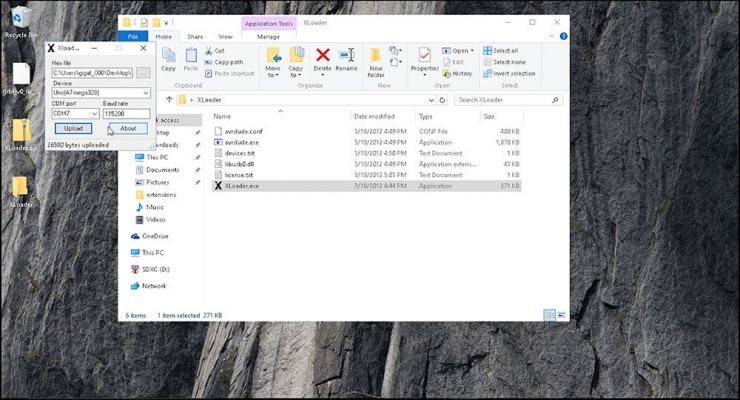Open the Move to dropdown
The width and height of the screenshot is (740, 400).
273,62
